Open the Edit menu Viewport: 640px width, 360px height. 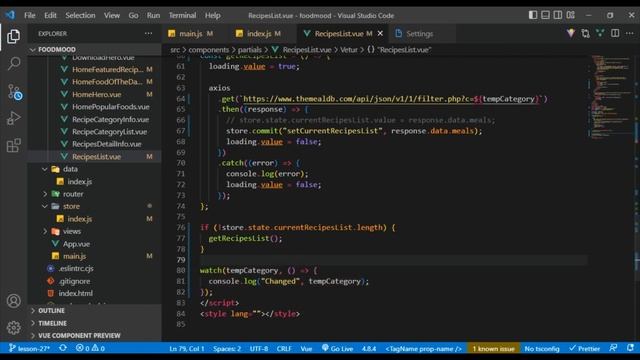50,16
